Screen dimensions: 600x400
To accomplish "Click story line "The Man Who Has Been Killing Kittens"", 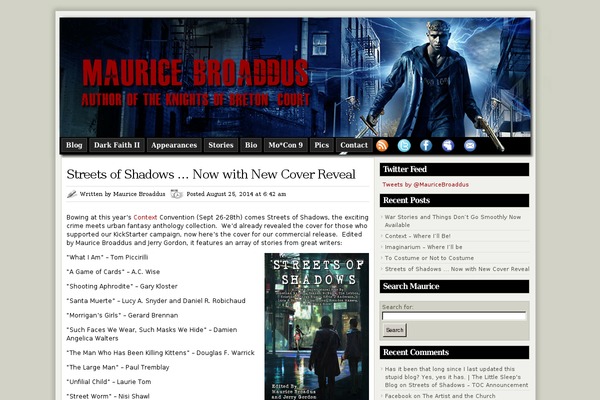I will tap(160, 353).
